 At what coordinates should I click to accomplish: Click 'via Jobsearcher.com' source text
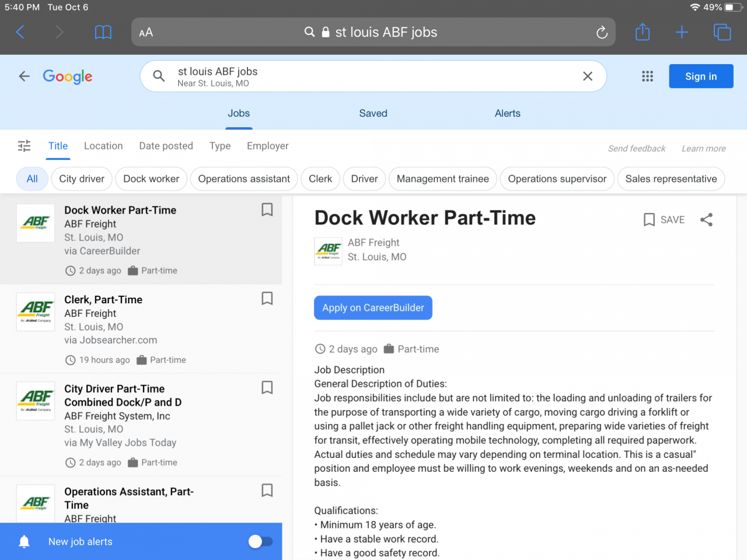tap(111, 340)
